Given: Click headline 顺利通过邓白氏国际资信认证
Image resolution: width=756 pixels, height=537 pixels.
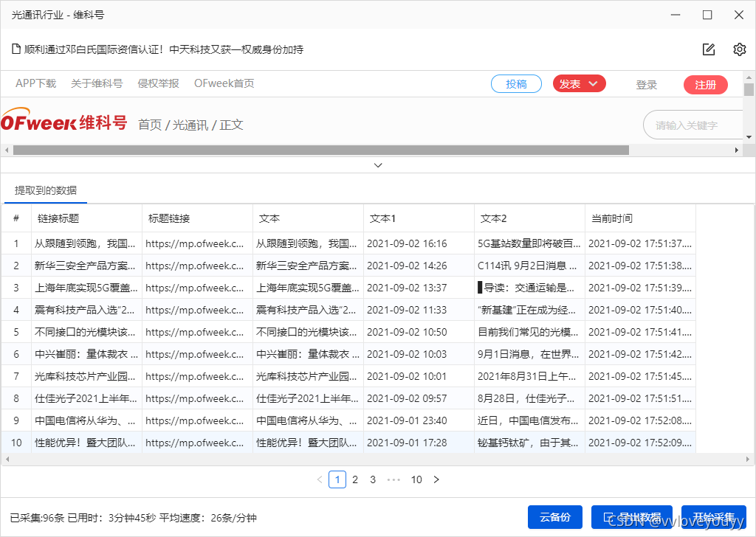Looking at the screenshot, I should tap(164, 49).
